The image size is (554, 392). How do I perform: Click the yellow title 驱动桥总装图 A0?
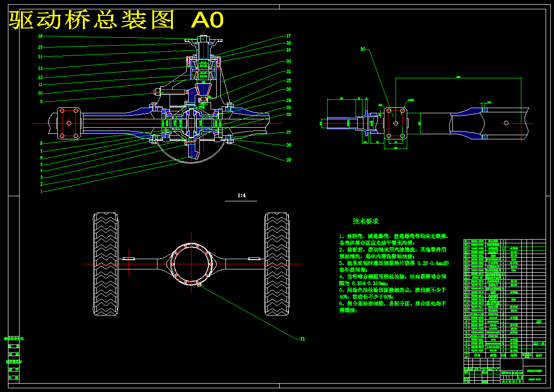116,20
